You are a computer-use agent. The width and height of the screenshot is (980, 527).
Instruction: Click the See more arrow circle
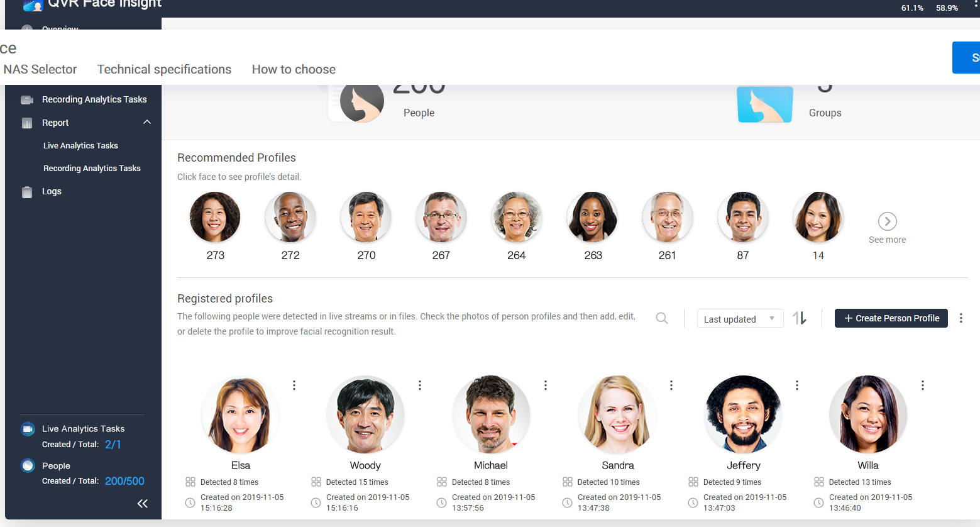tap(887, 221)
